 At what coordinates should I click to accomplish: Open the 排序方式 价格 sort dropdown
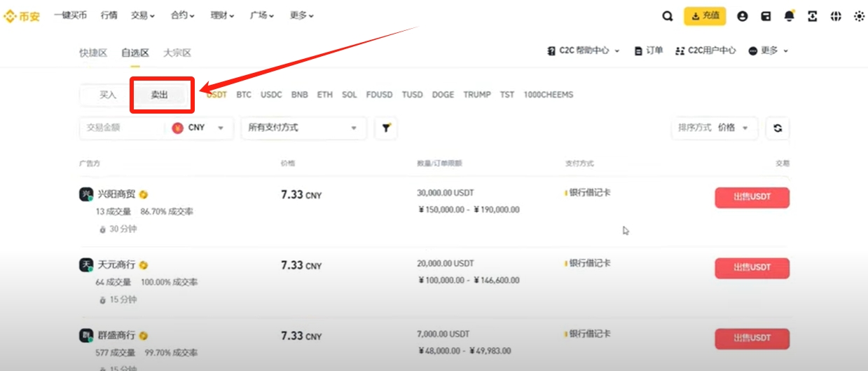[714, 128]
